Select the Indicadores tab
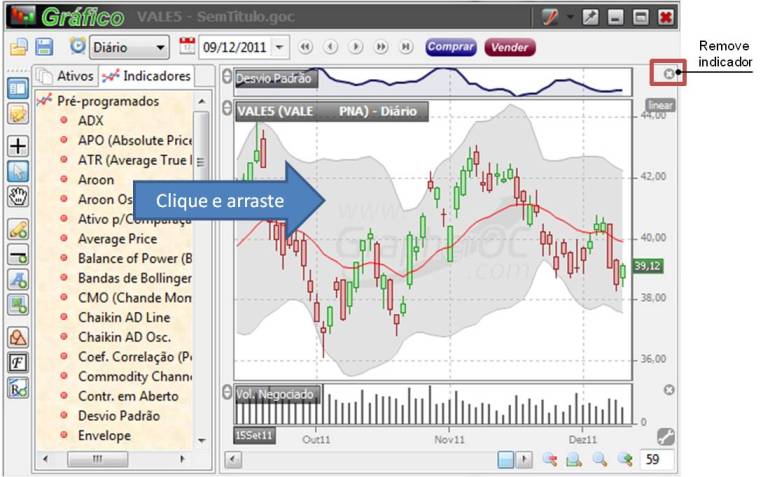This screenshot has width=763, height=477. (146, 76)
